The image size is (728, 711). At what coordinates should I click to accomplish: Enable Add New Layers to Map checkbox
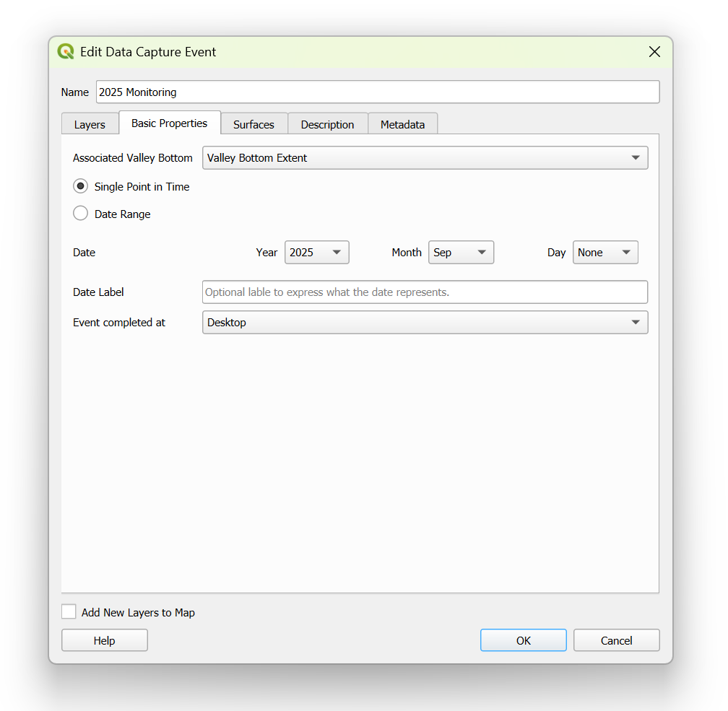pos(69,612)
